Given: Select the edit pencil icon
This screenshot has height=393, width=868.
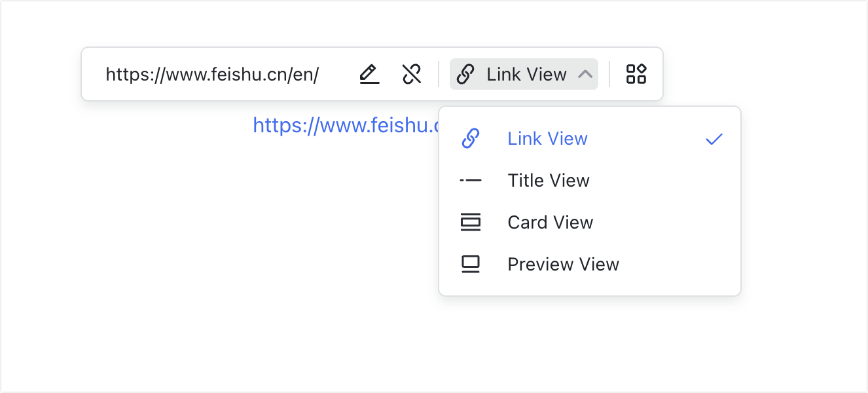Looking at the screenshot, I should click(369, 74).
